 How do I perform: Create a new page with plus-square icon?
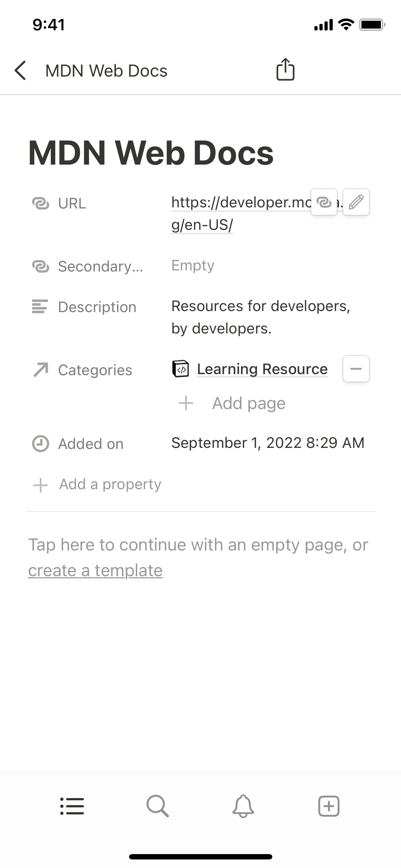(x=329, y=806)
